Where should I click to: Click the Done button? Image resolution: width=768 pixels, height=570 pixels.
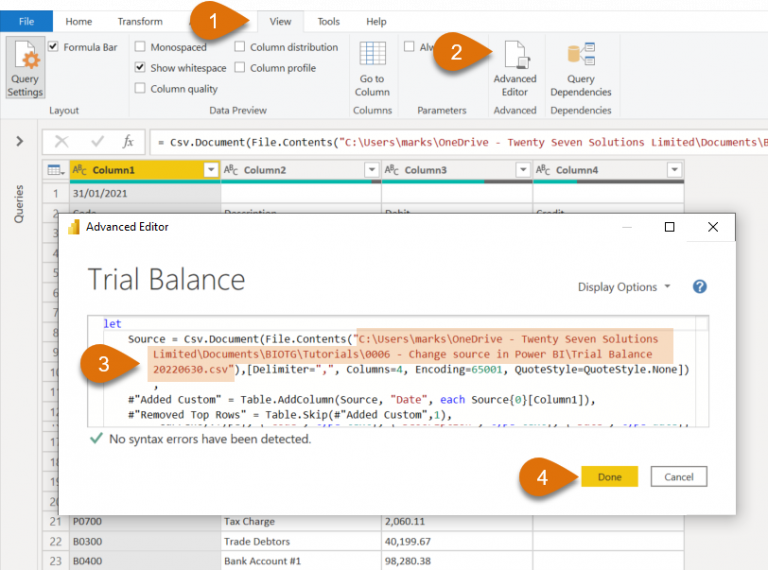609,477
